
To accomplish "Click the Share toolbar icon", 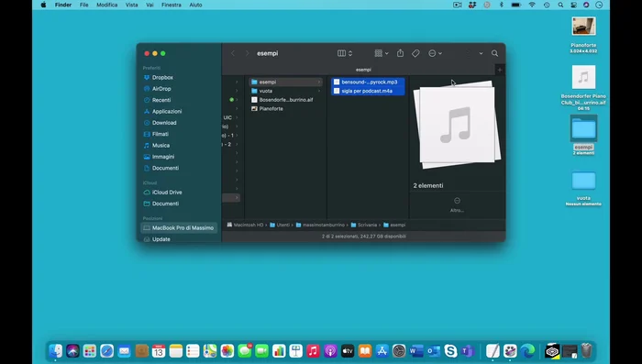I will click(x=400, y=53).
